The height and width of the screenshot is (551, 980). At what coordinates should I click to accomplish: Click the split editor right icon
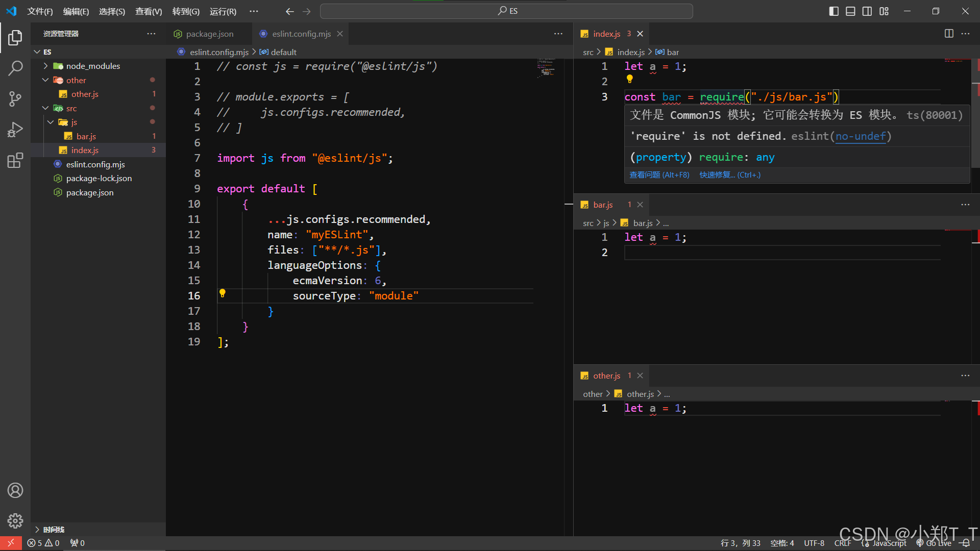(949, 34)
